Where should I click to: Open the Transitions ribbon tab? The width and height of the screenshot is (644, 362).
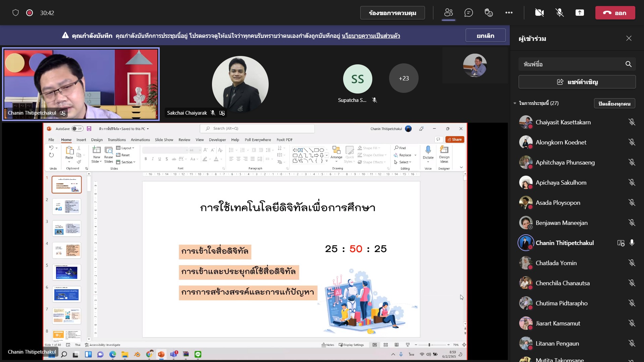tap(117, 140)
